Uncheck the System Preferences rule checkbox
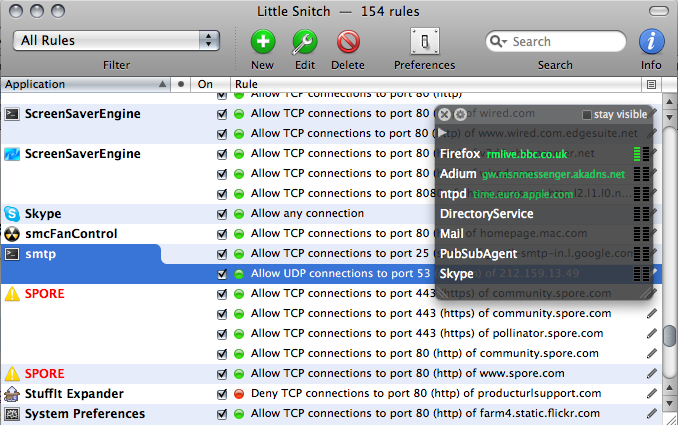 tap(222, 414)
